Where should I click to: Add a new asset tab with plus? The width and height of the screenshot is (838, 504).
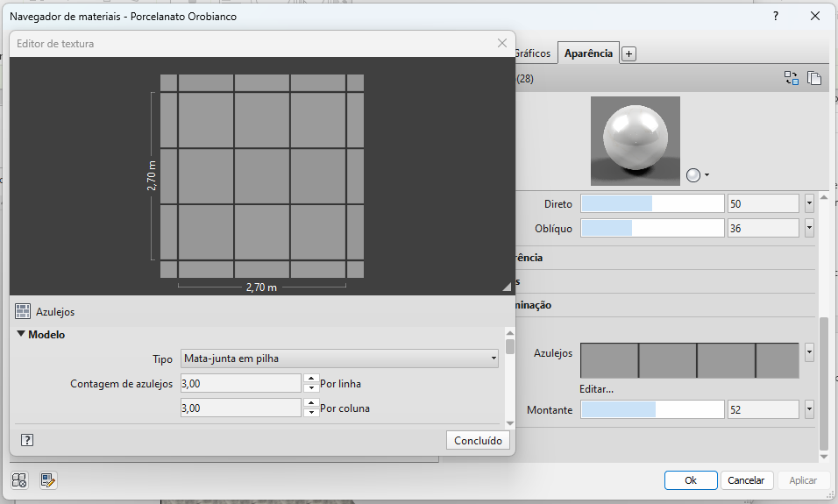point(629,53)
